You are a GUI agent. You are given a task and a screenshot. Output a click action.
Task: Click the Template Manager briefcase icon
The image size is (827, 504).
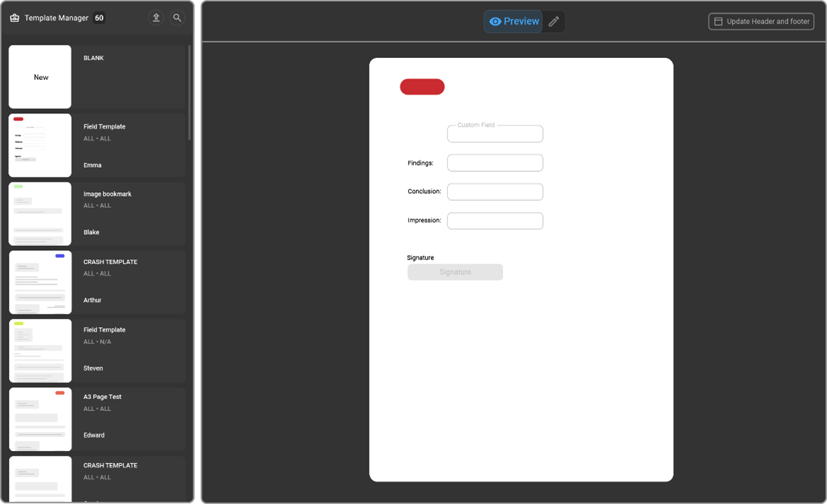click(x=14, y=18)
